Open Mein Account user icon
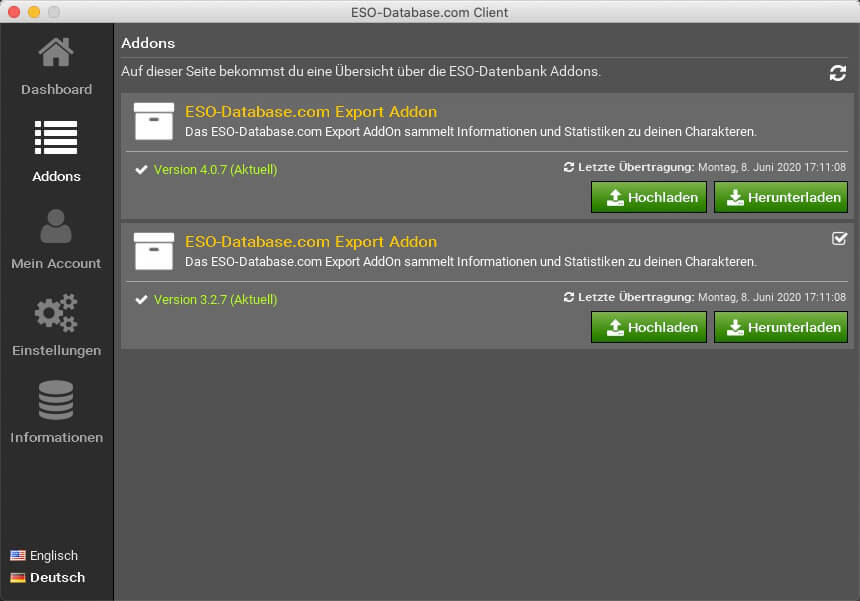860x601 pixels. coord(56,226)
